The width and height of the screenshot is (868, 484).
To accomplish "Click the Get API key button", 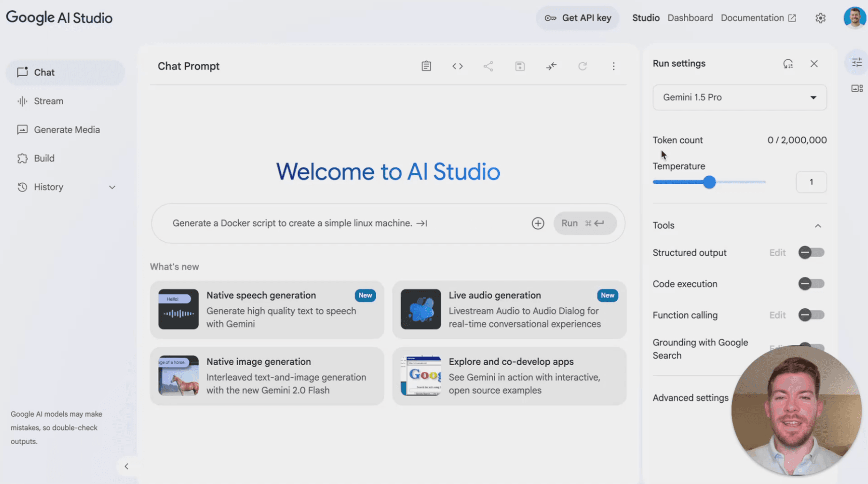I will [578, 18].
